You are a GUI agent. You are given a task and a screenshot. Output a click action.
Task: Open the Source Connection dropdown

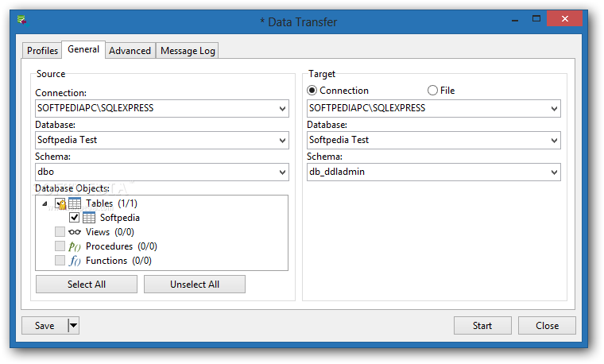(282, 109)
